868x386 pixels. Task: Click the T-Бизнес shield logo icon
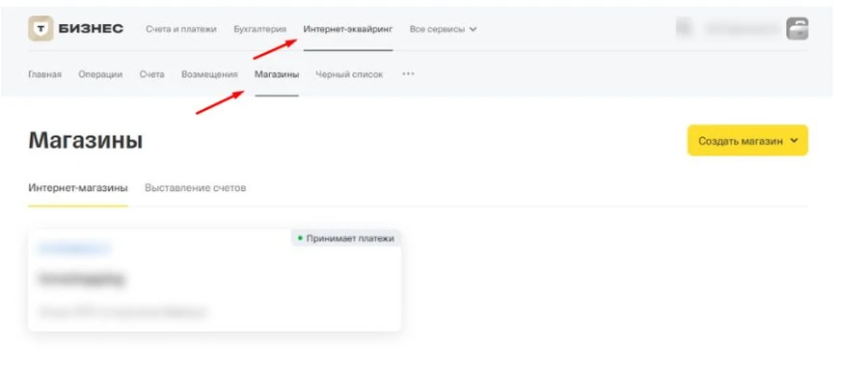click(x=41, y=29)
